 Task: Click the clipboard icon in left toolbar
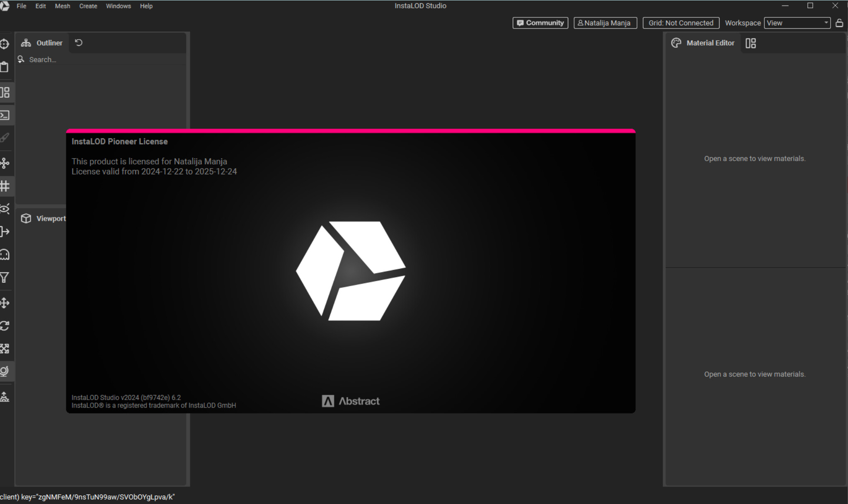click(x=5, y=67)
